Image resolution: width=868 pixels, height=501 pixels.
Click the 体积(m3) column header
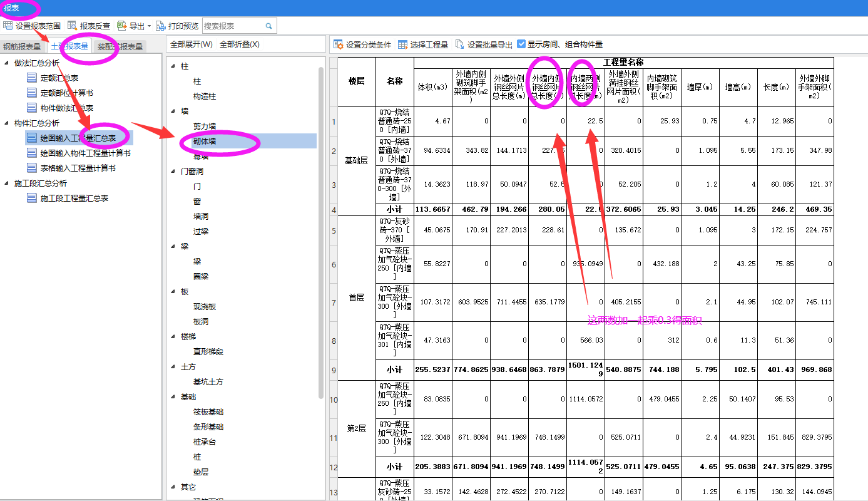point(433,87)
